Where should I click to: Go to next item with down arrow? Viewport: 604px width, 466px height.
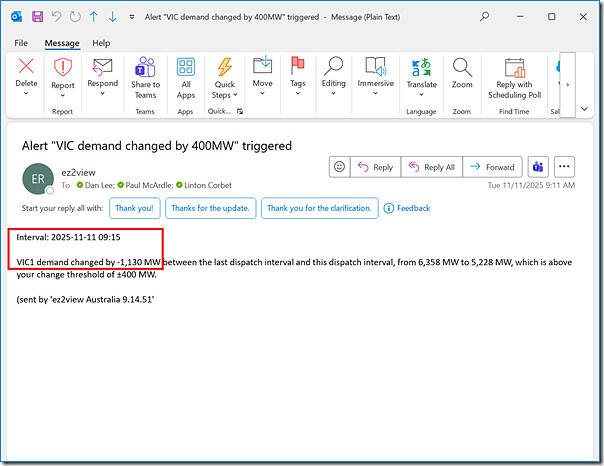[x=112, y=17]
